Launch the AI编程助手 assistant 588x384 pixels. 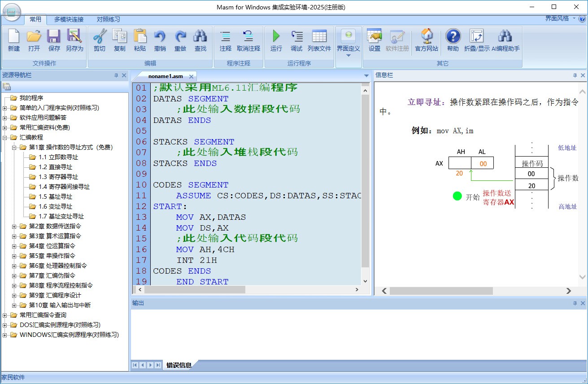coord(505,40)
